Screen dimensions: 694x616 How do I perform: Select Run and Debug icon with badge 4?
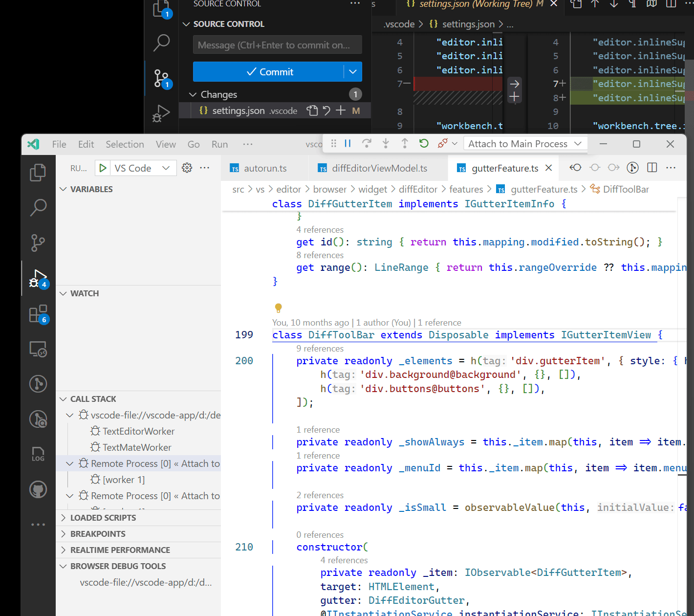(x=38, y=279)
